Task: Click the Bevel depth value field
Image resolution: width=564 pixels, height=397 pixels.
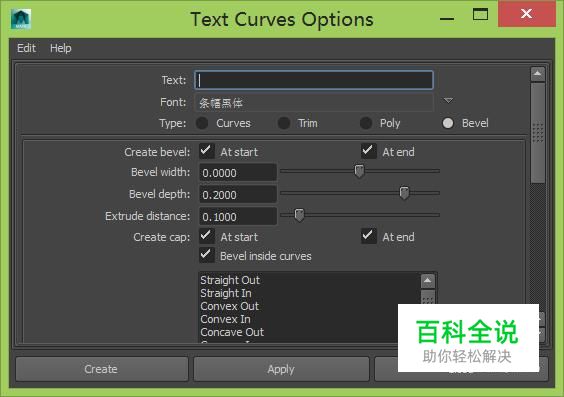Action: [x=238, y=195]
